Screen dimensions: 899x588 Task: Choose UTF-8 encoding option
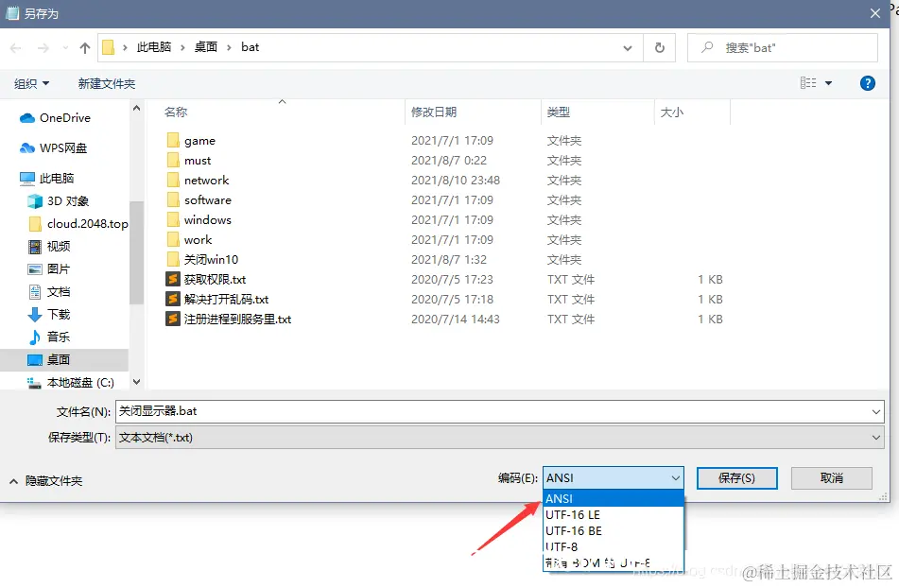[613, 546]
